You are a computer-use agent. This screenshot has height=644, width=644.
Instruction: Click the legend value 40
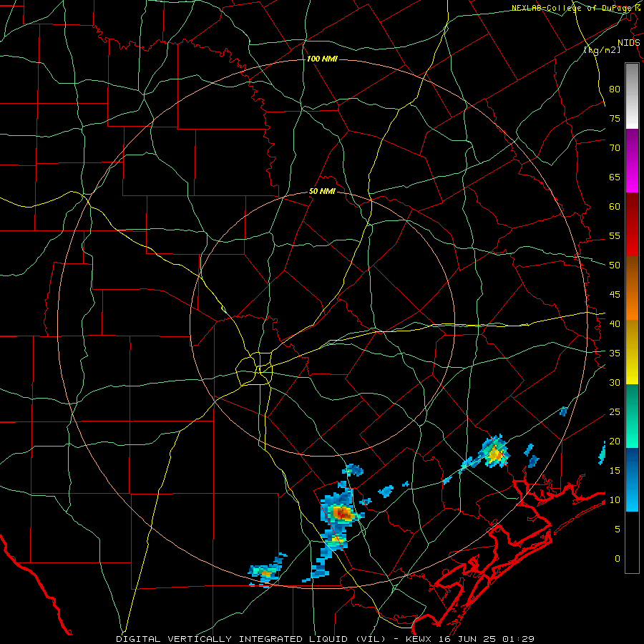point(615,323)
